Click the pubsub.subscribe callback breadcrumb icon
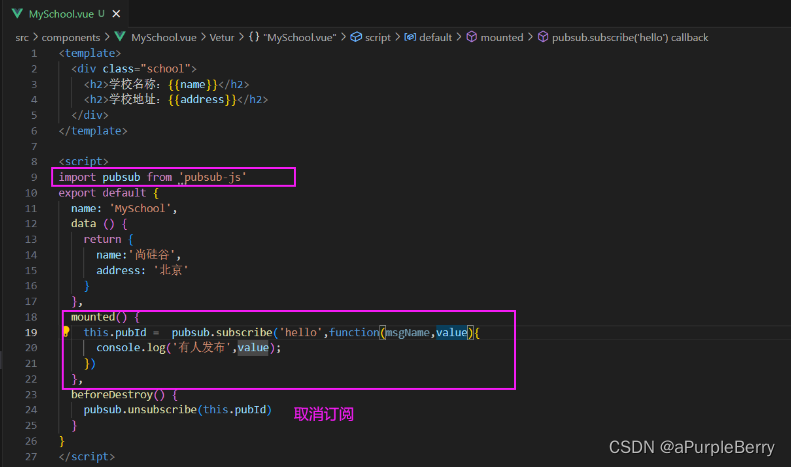The width and height of the screenshot is (791, 467). click(x=543, y=37)
